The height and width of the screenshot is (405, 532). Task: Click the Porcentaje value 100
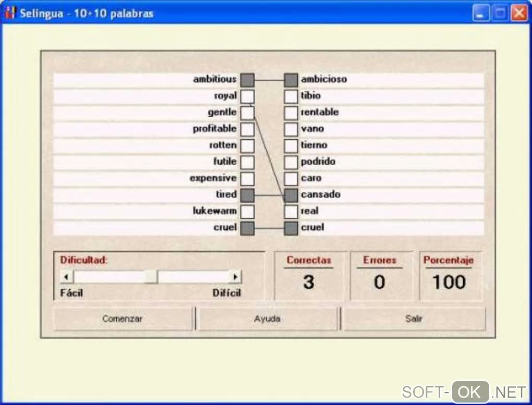(449, 282)
